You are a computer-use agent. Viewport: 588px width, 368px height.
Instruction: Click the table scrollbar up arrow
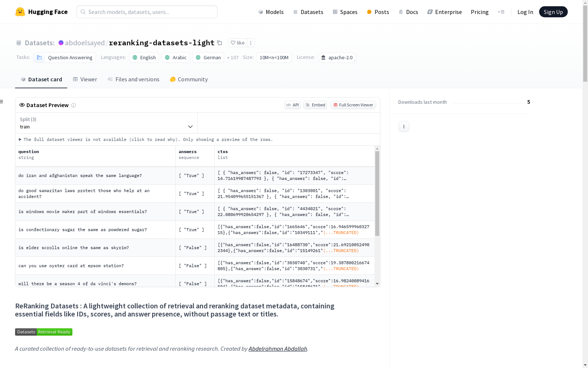[x=377, y=149]
